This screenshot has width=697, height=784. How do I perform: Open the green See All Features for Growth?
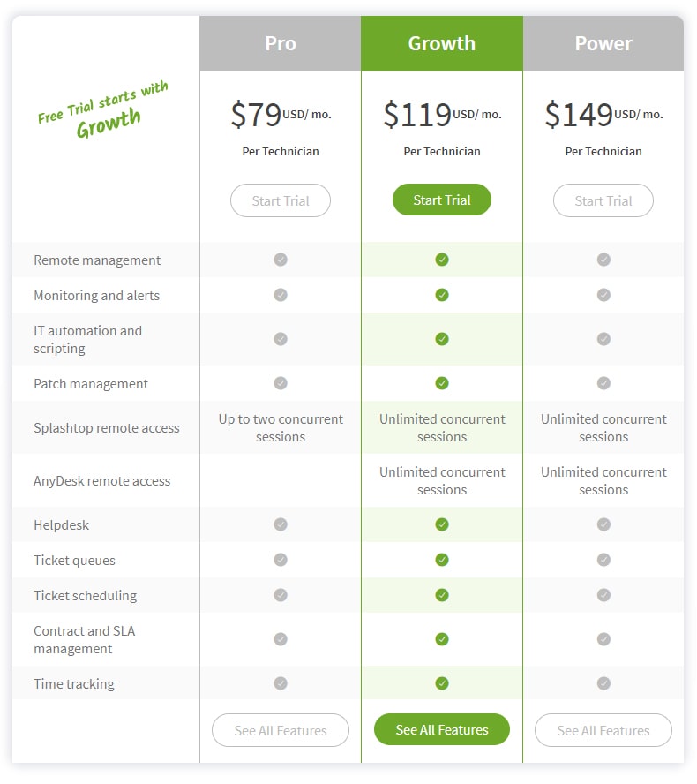tap(442, 730)
